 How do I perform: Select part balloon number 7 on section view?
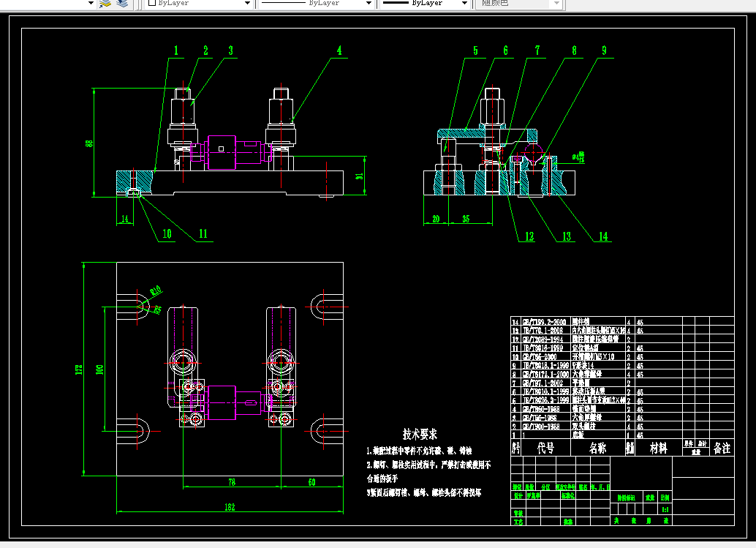[537, 50]
